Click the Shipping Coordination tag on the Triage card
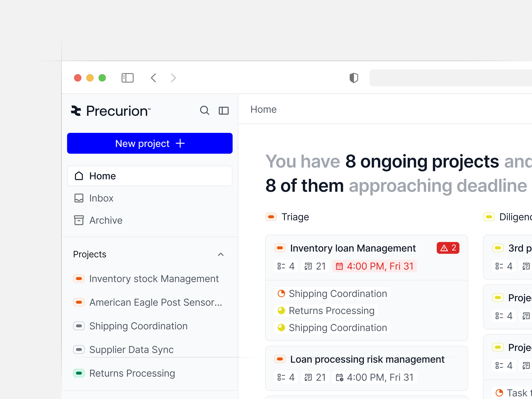532x399 pixels. 332,293
